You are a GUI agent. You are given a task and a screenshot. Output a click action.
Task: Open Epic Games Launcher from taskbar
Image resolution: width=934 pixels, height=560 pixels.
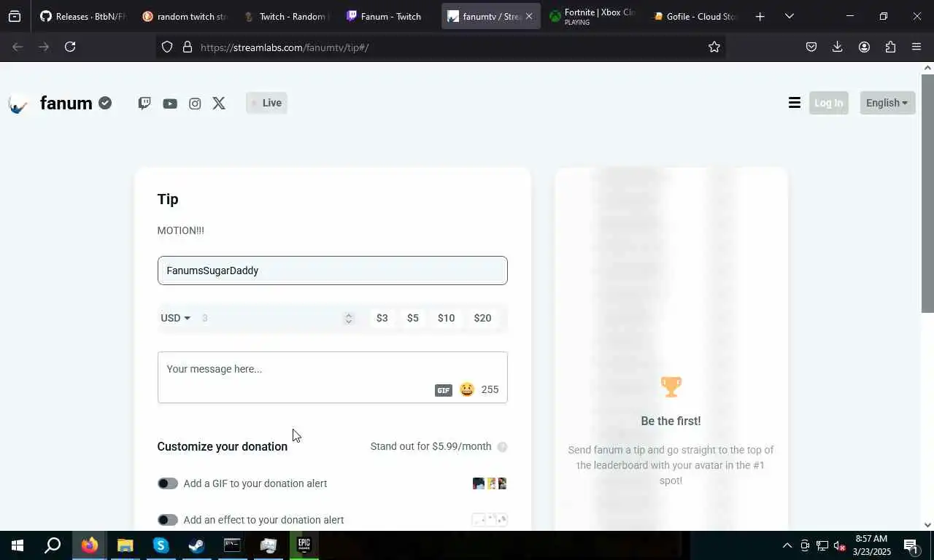click(x=304, y=545)
